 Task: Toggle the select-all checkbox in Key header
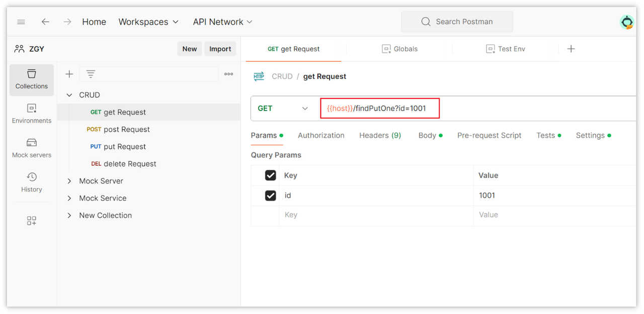click(271, 175)
